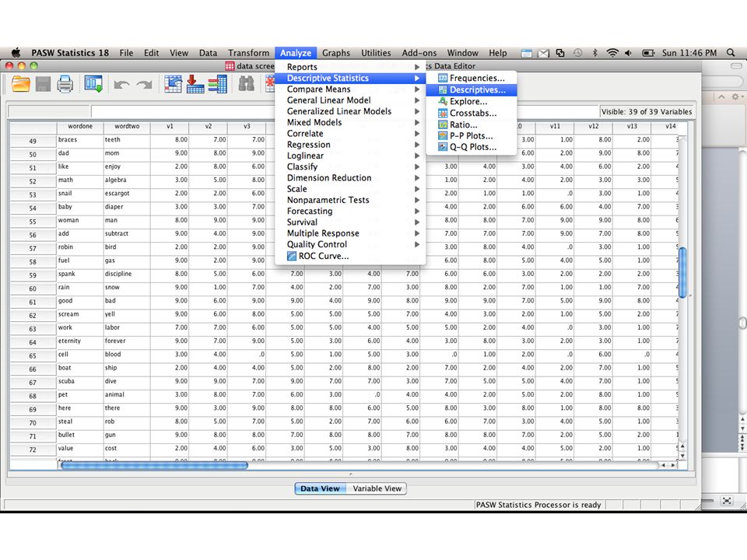
Task: Open a data file with the folder icon
Action: click(x=21, y=84)
